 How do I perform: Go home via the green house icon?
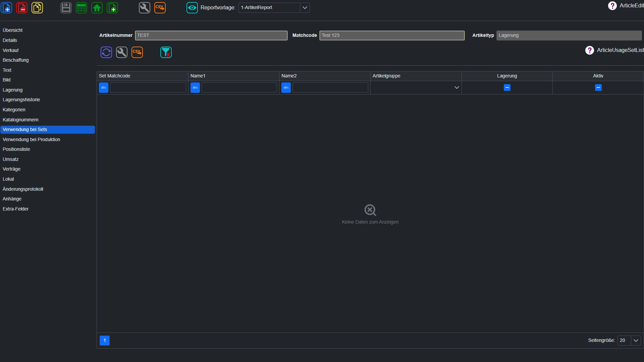click(97, 7)
